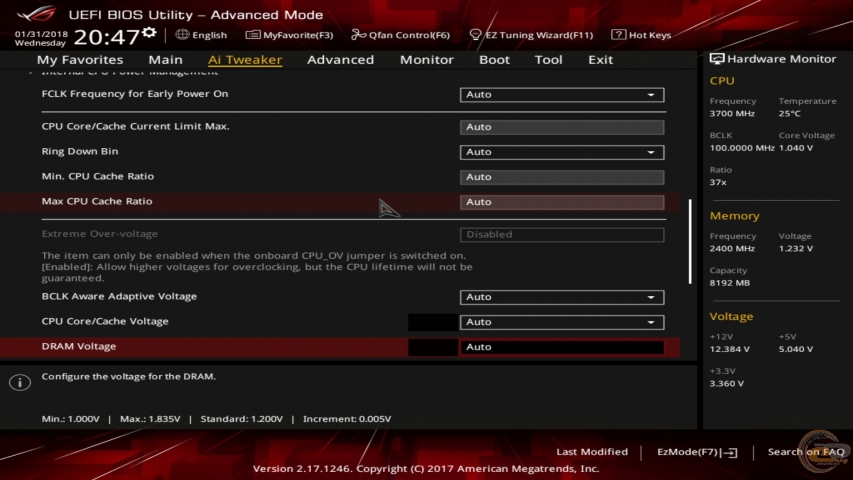Go to the Advanced tab
The width and height of the screenshot is (853, 480).
[x=341, y=59]
